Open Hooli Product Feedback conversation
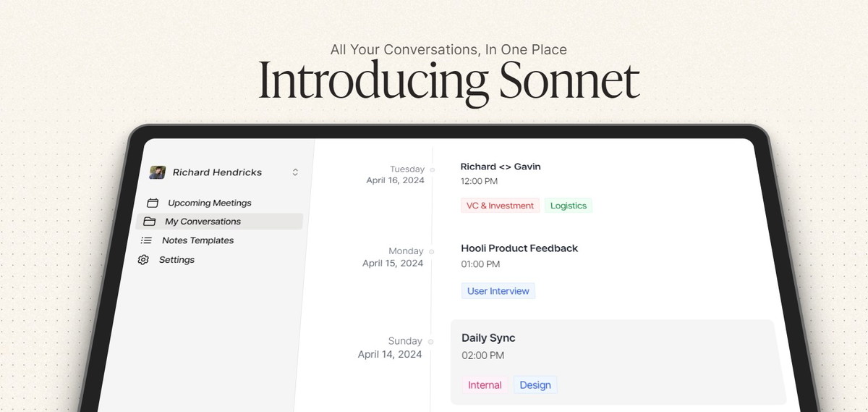The width and height of the screenshot is (868, 412). (x=519, y=248)
